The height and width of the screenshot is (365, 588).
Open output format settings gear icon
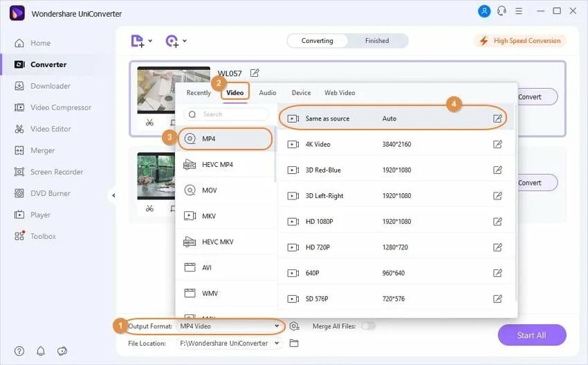[x=295, y=326]
